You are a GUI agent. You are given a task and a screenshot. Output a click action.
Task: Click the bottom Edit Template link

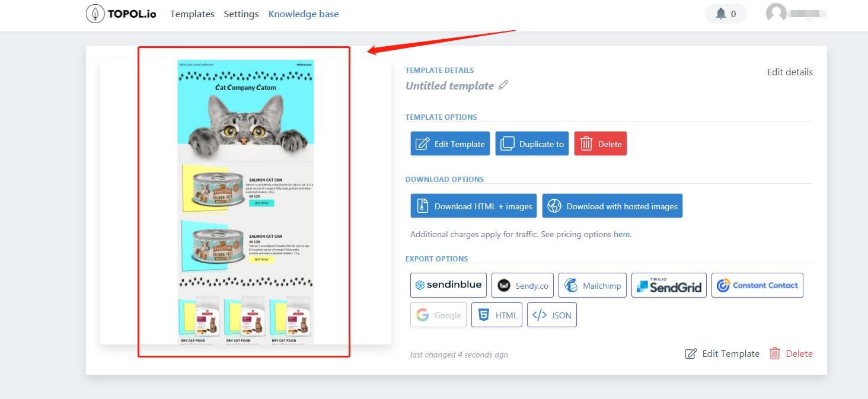[722, 353]
